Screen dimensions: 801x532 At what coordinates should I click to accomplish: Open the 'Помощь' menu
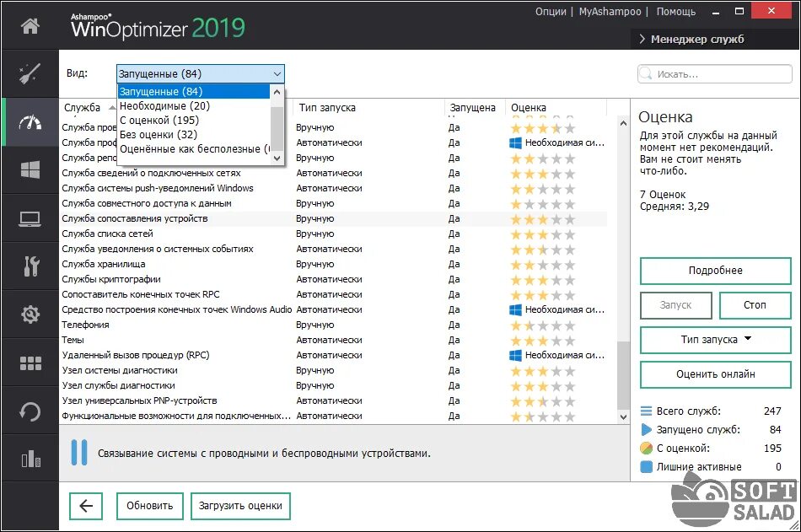[676, 11]
